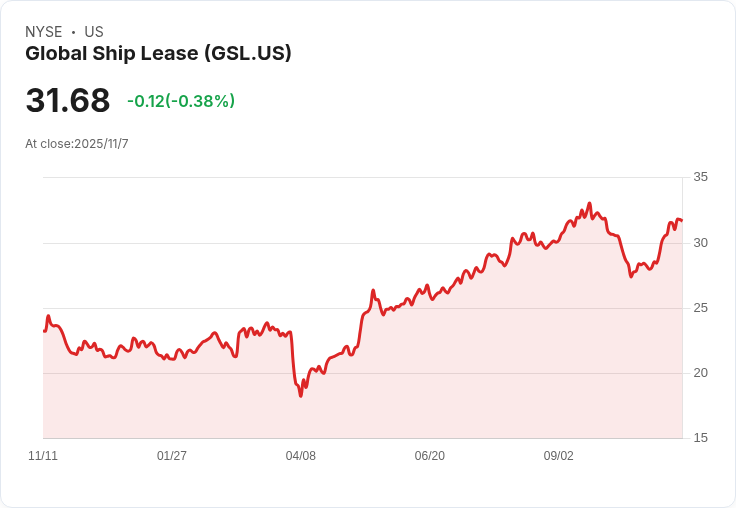736x508 pixels.
Task: Click the At close:2025/11/7 timestamp
Action: click(77, 144)
